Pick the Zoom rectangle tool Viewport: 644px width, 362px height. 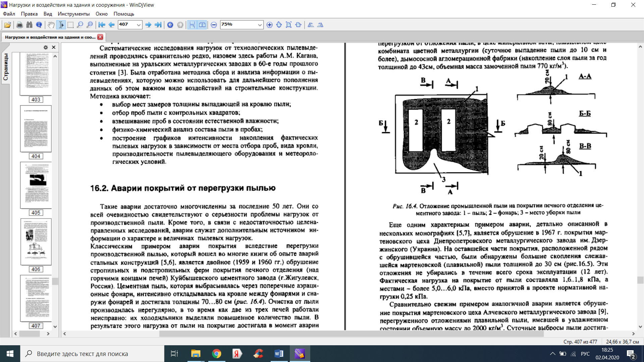(x=90, y=25)
